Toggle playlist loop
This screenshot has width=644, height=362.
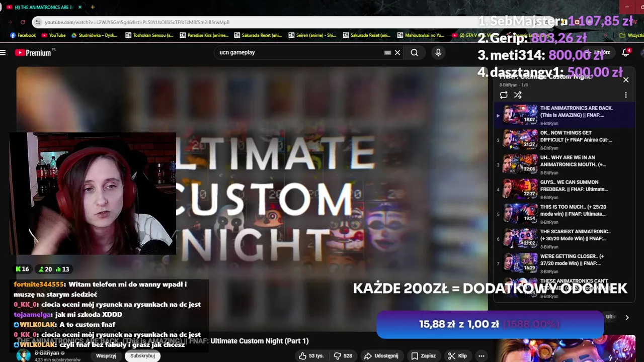click(504, 95)
